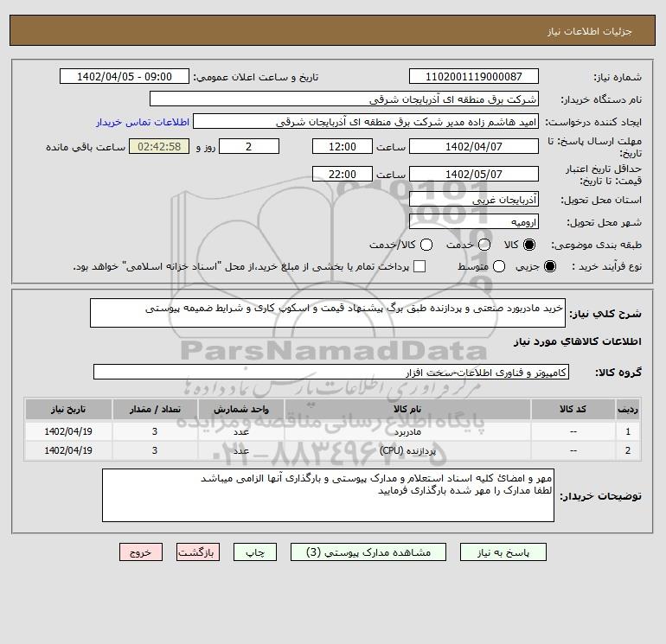
Task: Click the تعداد / مقدار column header
Action: pyautogui.click(x=155, y=409)
